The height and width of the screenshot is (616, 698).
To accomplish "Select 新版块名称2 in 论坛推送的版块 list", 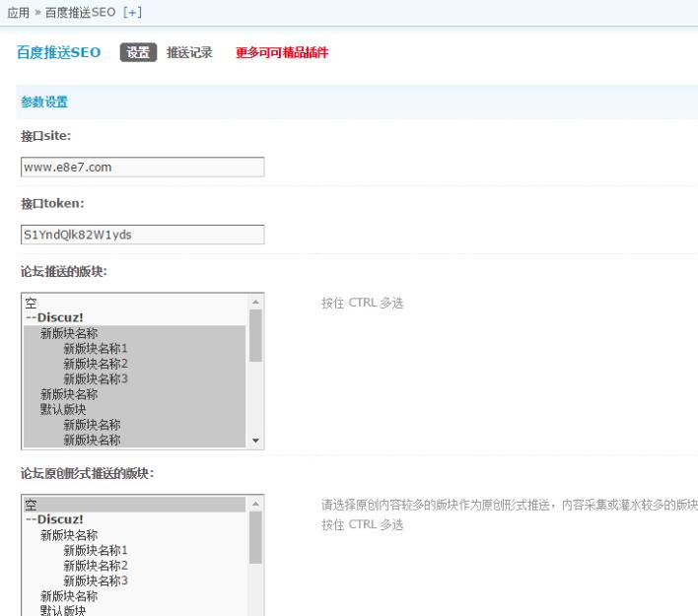I will 134,364.
